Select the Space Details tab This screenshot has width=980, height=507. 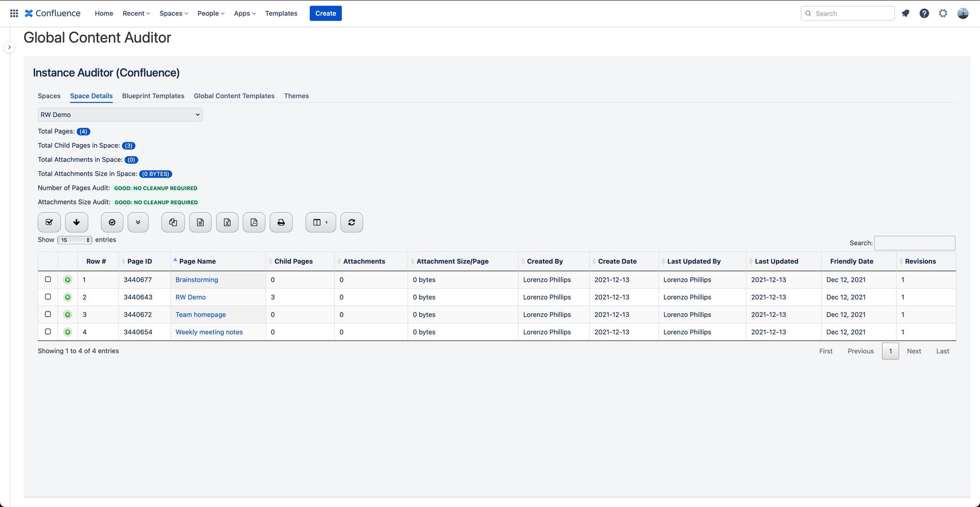(x=91, y=96)
